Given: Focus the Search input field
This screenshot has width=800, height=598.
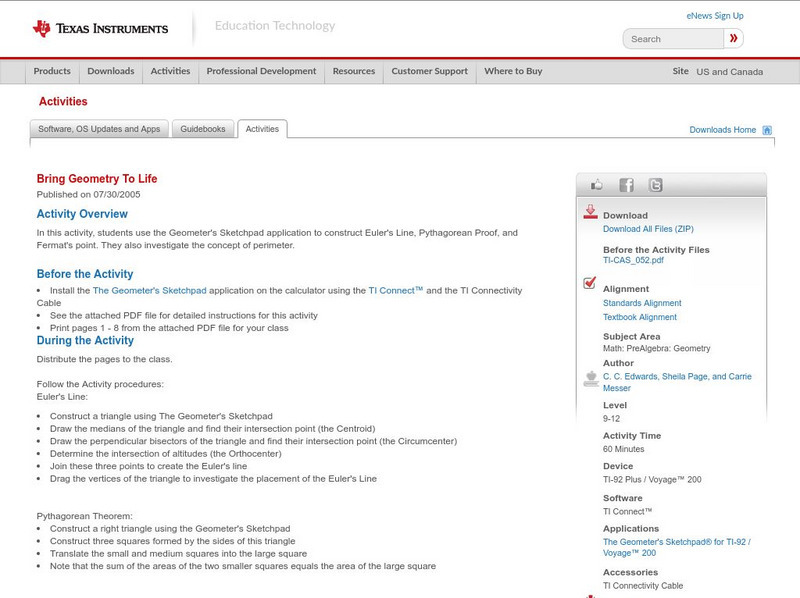Looking at the screenshot, I should (x=673, y=39).
